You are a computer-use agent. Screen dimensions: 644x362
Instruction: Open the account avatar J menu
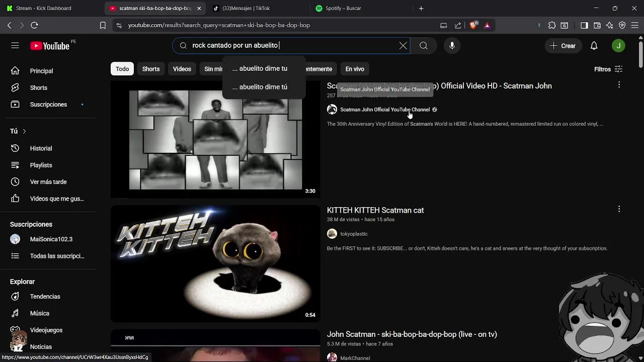click(618, 46)
